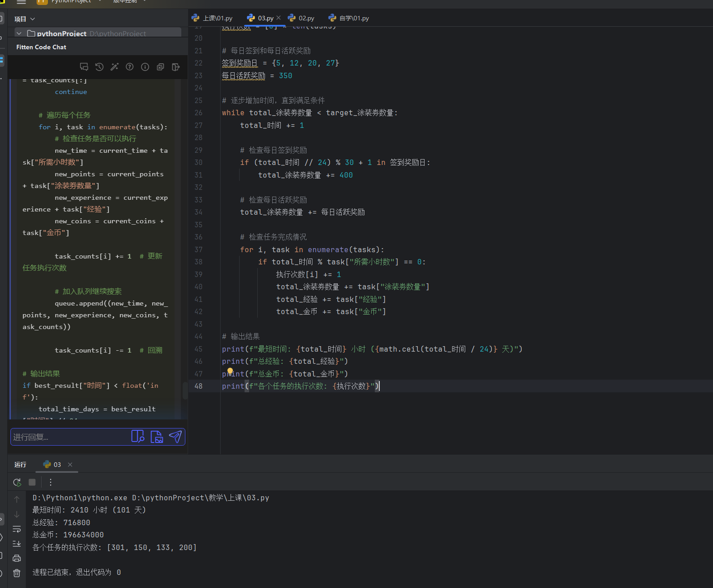713x588 pixels.
Task: Switch to the 上课\01.py editor tab
Action: click(212, 18)
